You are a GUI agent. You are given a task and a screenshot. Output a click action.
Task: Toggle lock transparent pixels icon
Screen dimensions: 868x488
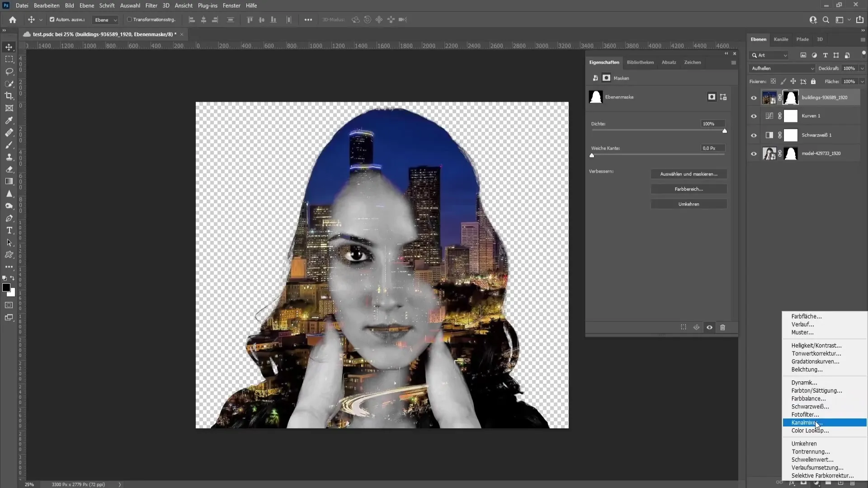coord(774,81)
